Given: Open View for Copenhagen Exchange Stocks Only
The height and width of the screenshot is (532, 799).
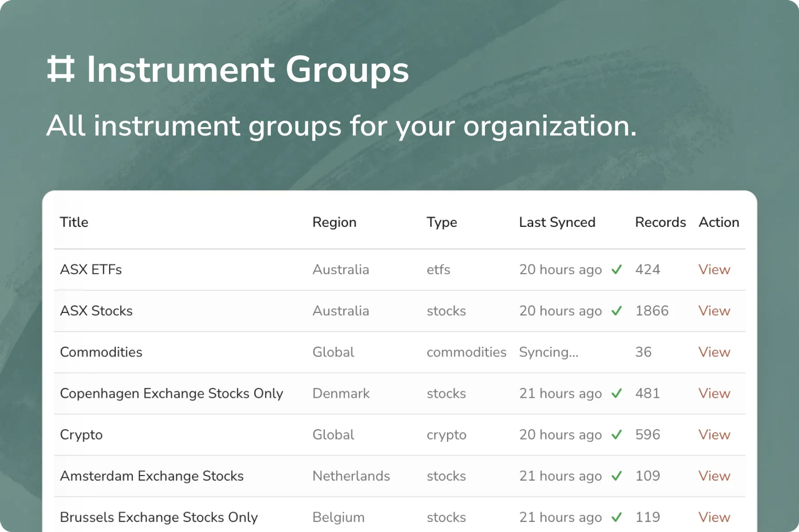Looking at the screenshot, I should (x=714, y=393).
